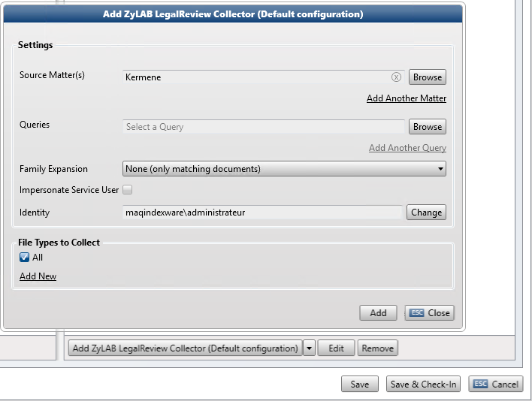The width and height of the screenshot is (532, 401).
Task: Click the Save & Check-In button
Action: (x=424, y=384)
